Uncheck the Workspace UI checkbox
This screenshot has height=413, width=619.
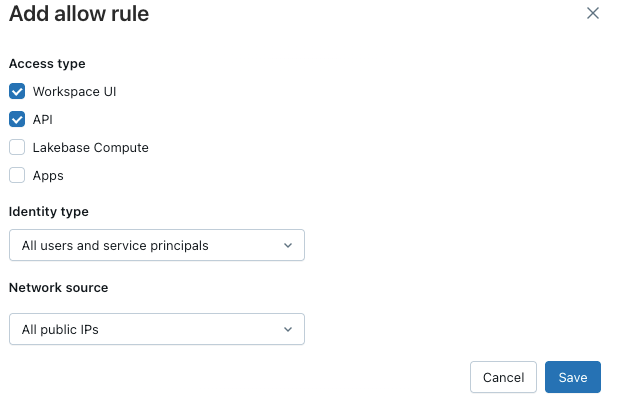[x=17, y=91]
